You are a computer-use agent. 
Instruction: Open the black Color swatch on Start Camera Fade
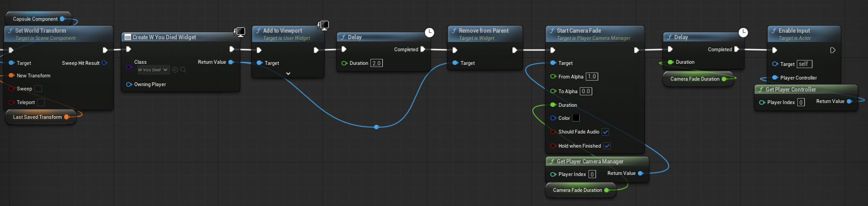[x=576, y=118]
